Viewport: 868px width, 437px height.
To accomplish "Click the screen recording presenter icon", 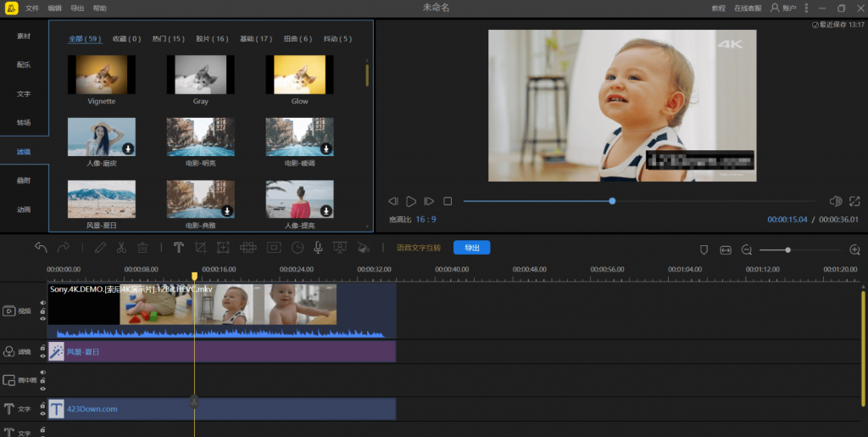I will click(x=340, y=248).
